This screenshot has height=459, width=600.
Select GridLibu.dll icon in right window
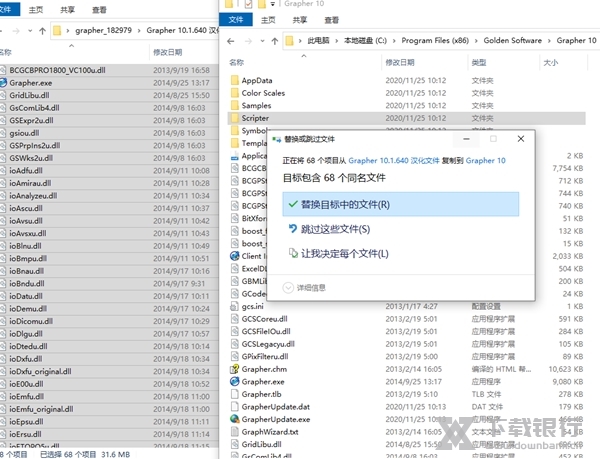click(x=235, y=444)
